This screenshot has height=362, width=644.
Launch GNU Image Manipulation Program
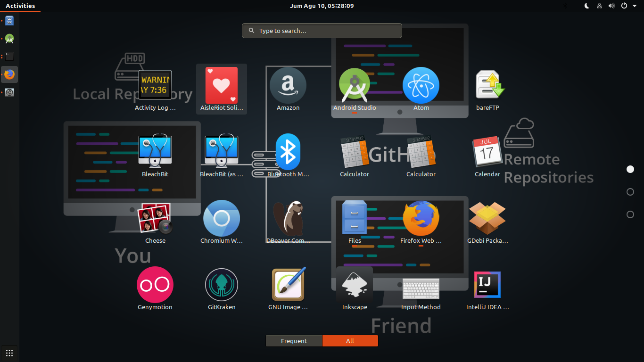tap(288, 289)
